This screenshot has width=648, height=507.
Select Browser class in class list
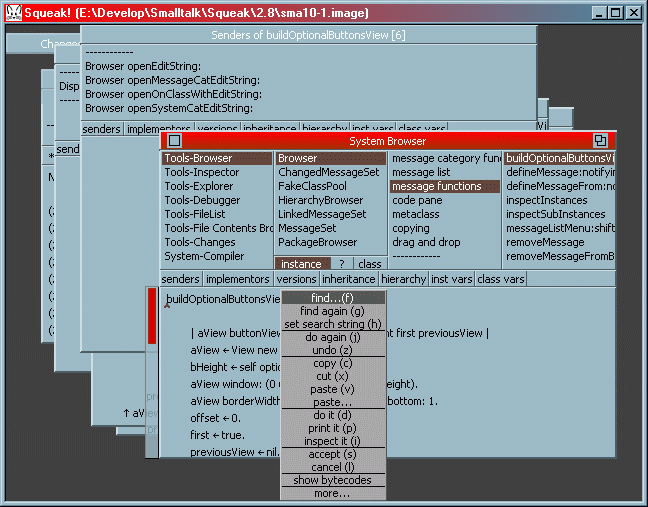click(x=331, y=158)
